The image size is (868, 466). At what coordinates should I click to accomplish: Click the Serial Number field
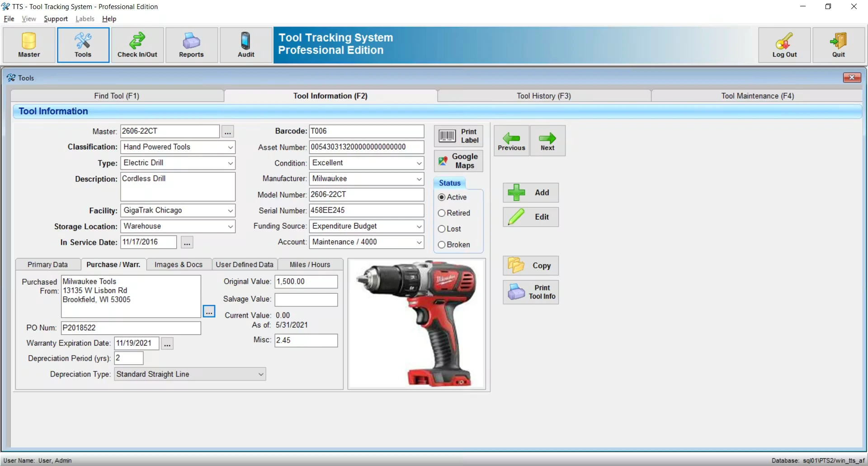(367, 210)
